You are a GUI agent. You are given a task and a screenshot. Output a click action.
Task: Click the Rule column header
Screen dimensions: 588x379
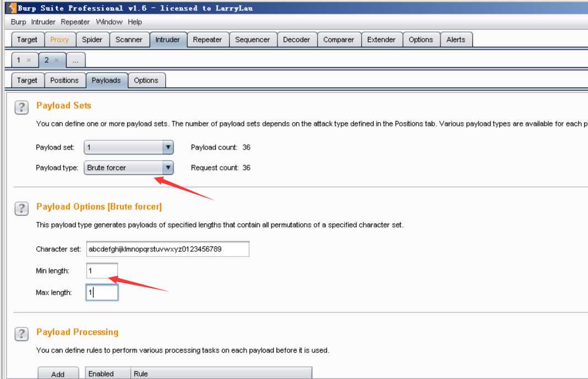click(x=221, y=373)
